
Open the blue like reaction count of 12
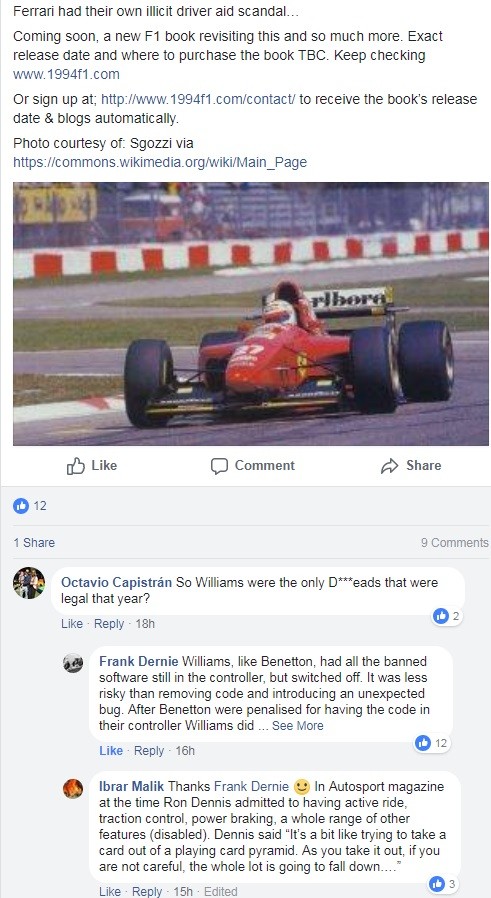(x=30, y=506)
